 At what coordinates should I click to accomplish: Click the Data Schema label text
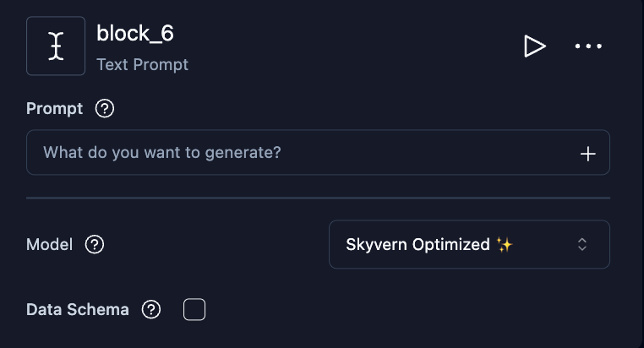pyautogui.click(x=78, y=310)
